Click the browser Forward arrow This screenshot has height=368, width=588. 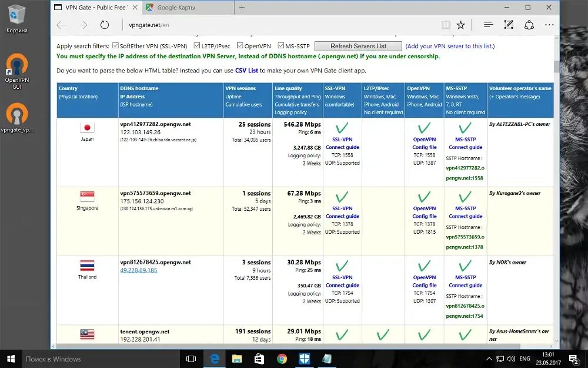tap(83, 25)
